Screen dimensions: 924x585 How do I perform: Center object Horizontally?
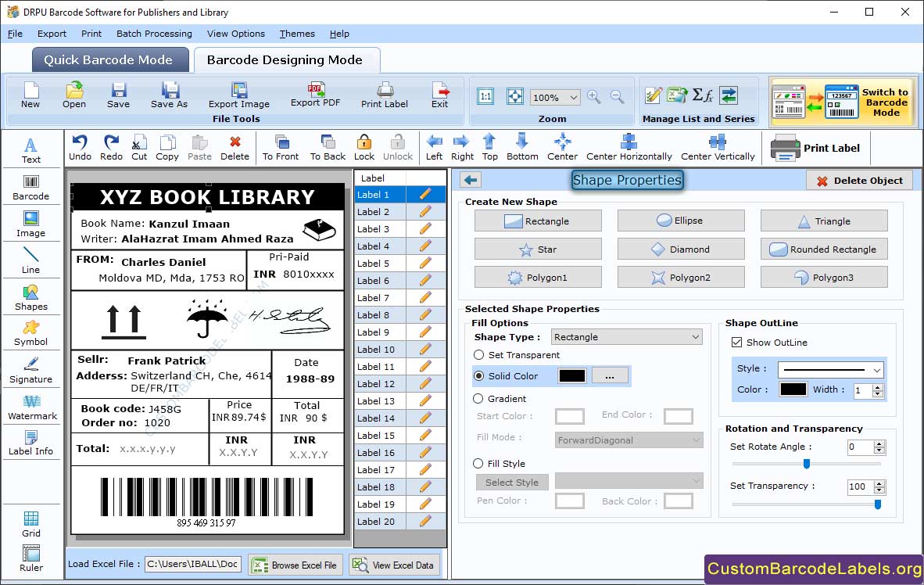tap(629, 148)
